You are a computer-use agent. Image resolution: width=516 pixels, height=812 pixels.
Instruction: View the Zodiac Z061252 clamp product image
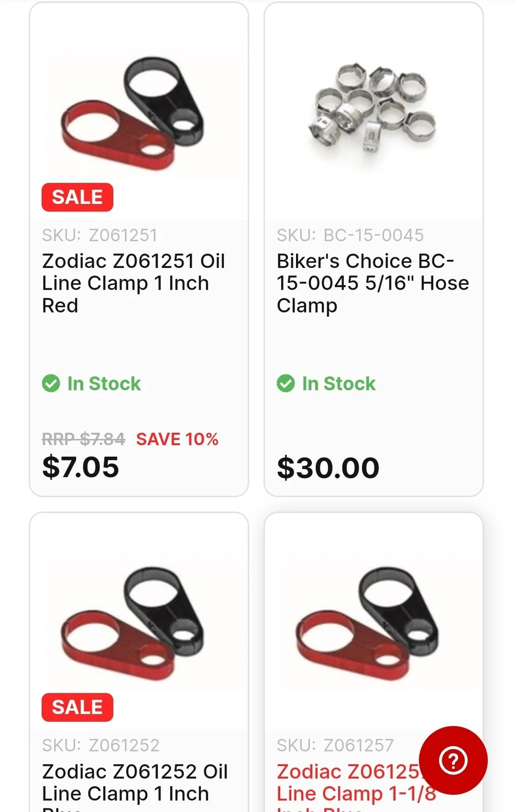point(133,623)
